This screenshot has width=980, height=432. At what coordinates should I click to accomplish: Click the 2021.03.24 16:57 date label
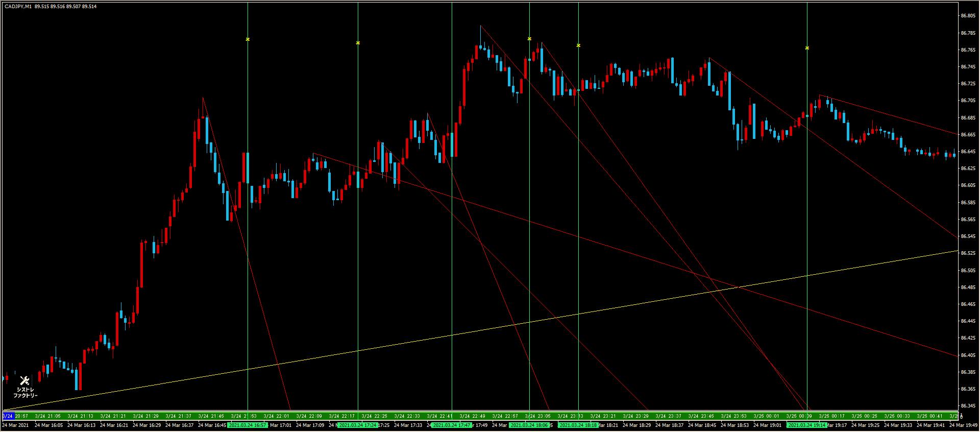(248, 425)
